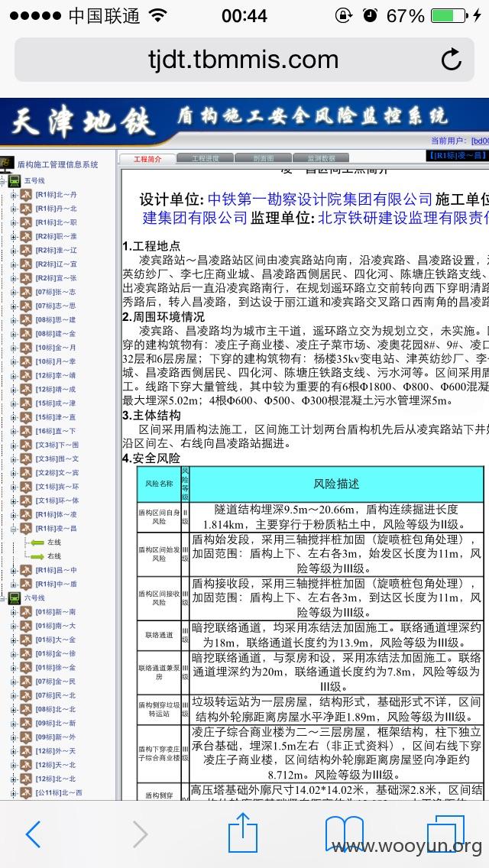This screenshot has height=868, width=489.
Task: Reload the page in Safari
Action: click(451, 60)
